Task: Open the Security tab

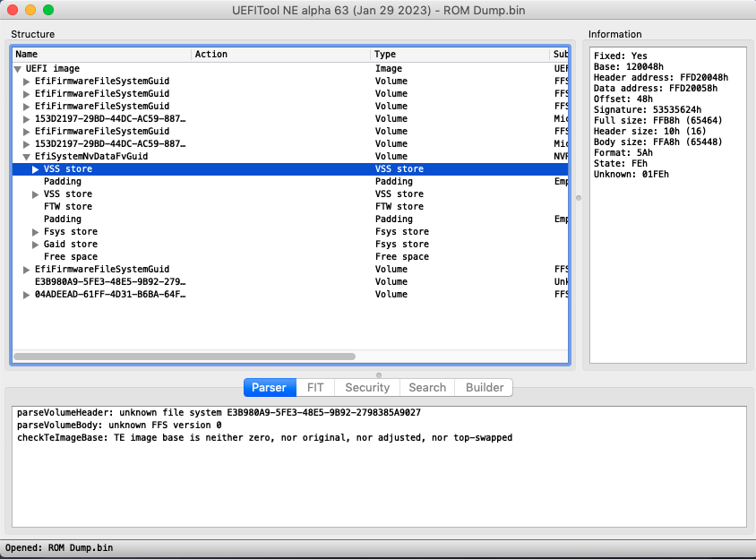Action: [367, 387]
